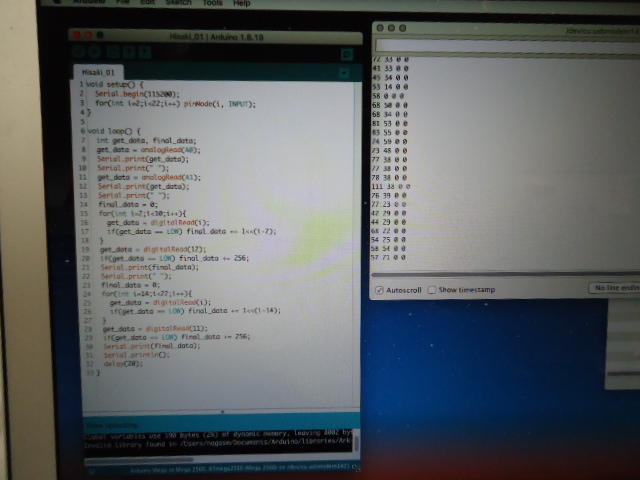Image resolution: width=640 pixels, height=480 pixels.
Task: Click the serial monitor send input field
Action: pos(507,46)
